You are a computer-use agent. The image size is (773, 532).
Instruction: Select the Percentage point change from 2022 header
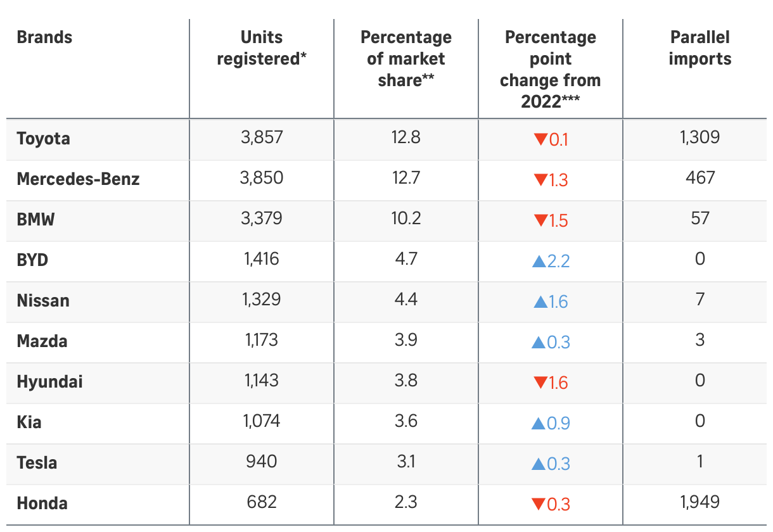[550, 69]
